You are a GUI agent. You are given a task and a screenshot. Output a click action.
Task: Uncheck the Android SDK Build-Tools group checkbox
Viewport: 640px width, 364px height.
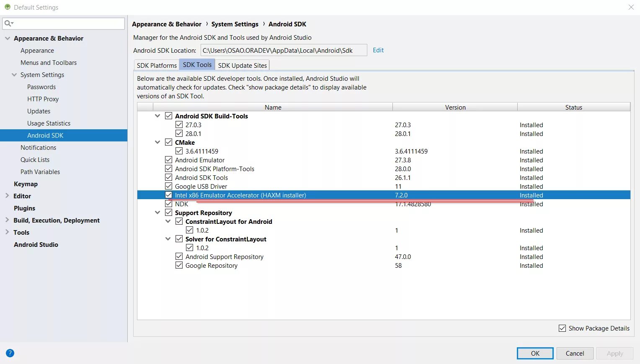point(168,116)
